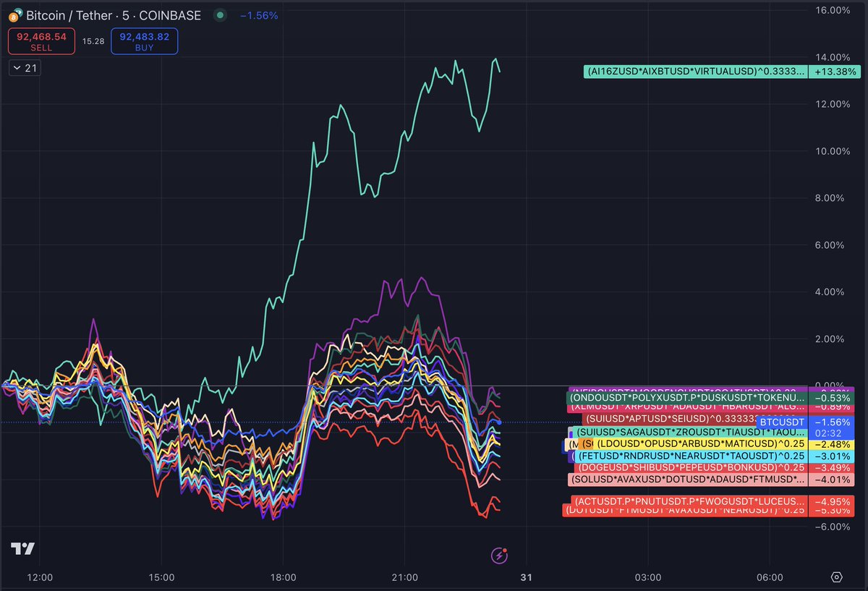
Task: Select the SOLUSD*AVAXUSD*DOTUSD*ADAUSD series label
Action: pyautogui.click(x=688, y=479)
